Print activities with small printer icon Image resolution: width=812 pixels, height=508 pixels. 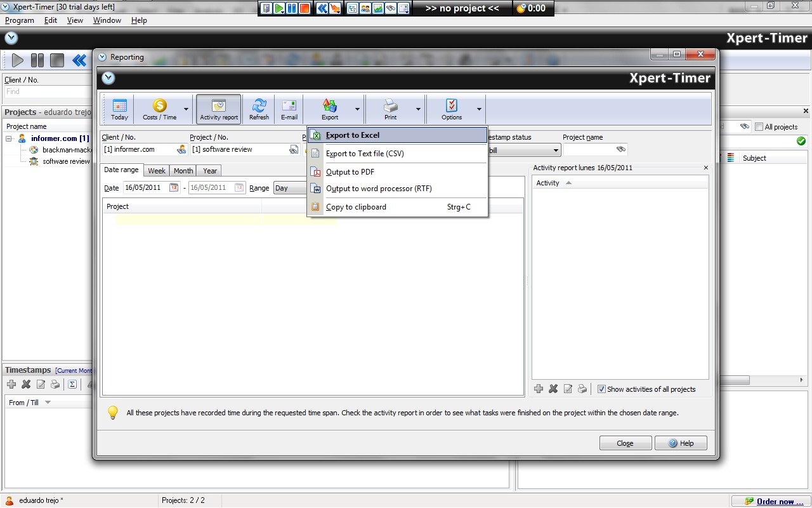(x=582, y=389)
